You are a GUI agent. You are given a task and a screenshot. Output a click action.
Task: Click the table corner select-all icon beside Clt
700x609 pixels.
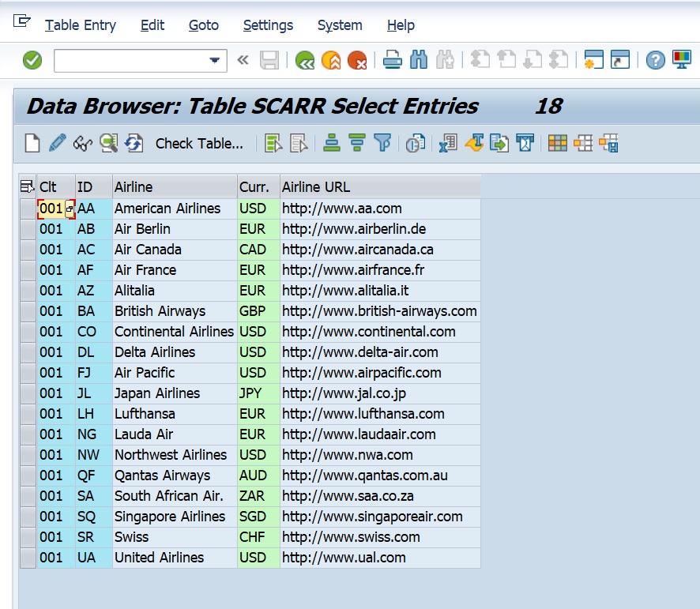[27, 186]
